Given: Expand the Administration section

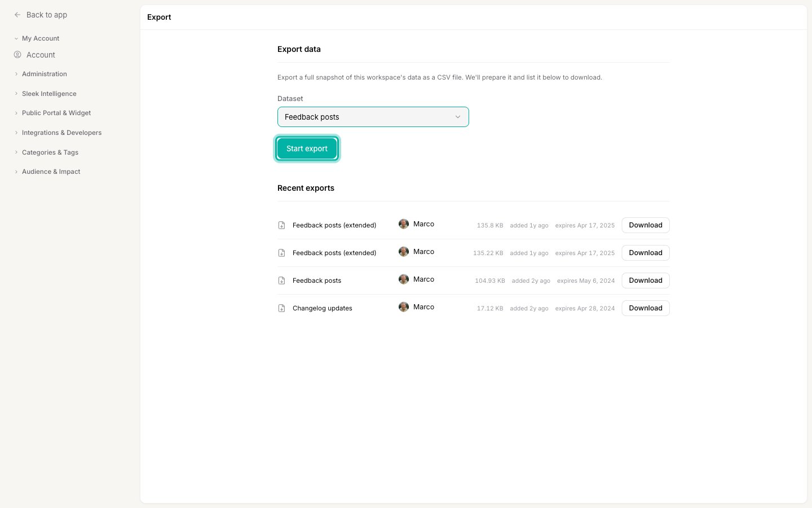Looking at the screenshot, I should click(x=40, y=74).
